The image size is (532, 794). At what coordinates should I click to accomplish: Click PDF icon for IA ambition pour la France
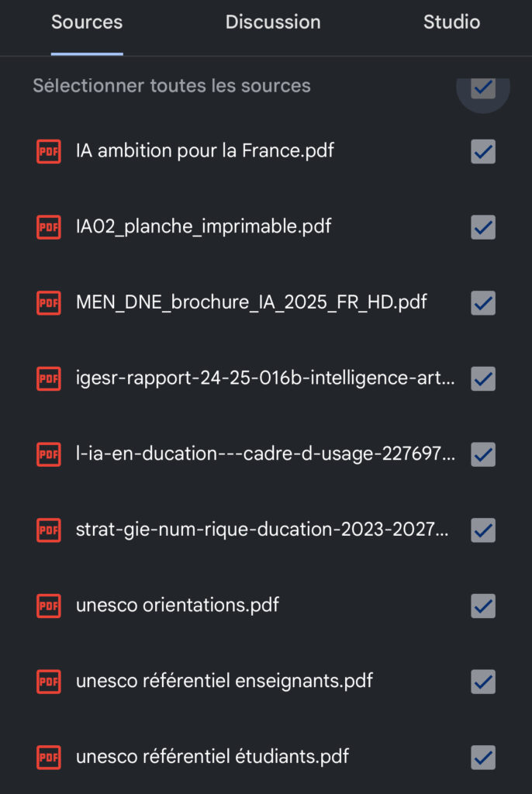click(49, 151)
